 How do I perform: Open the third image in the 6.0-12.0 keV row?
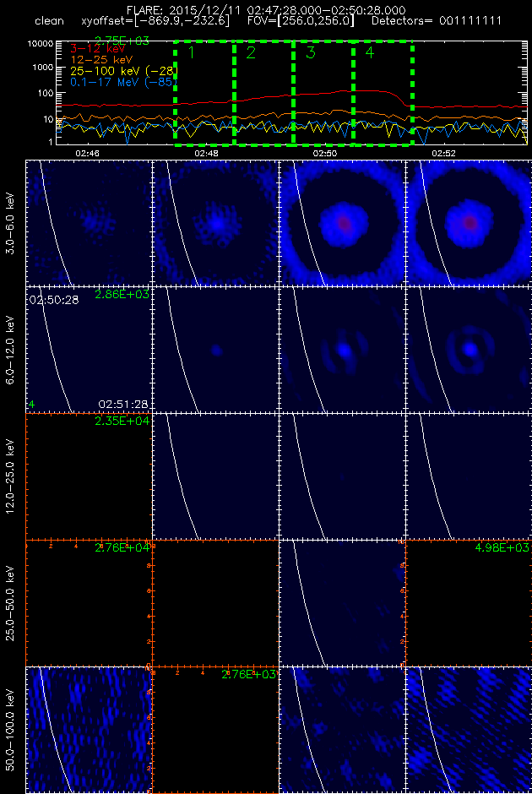tap(342, 350)
